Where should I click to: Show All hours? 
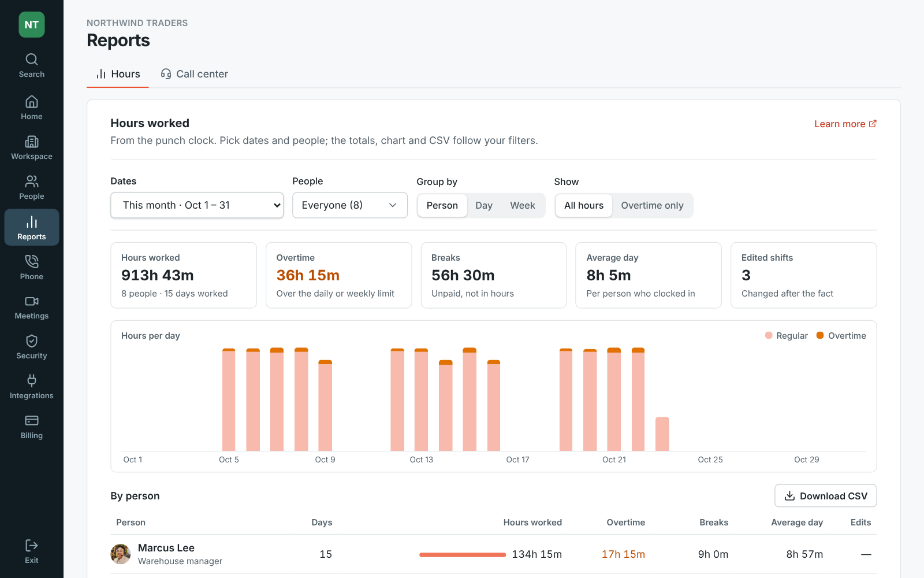(584, 206)
